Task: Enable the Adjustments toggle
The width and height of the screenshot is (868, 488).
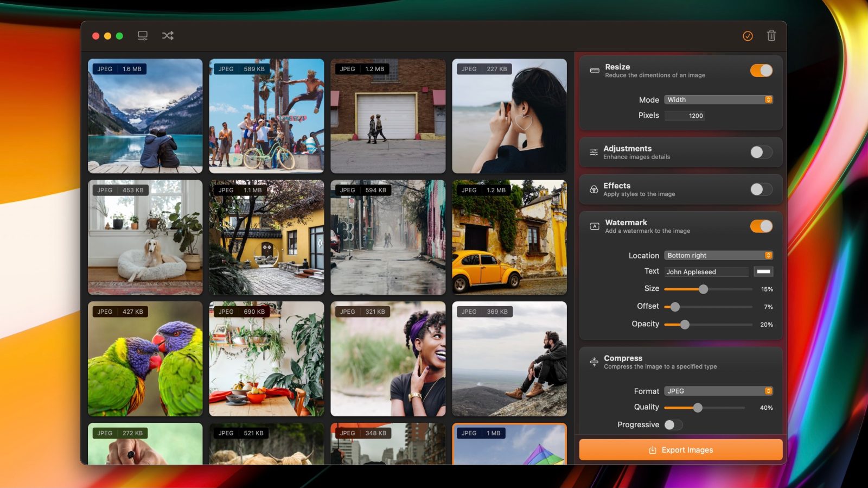Action: point(761,153)
